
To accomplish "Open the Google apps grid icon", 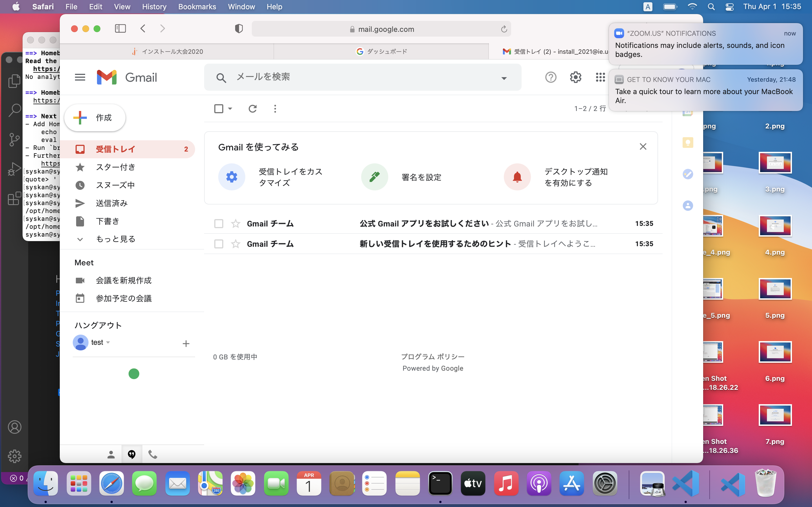I will (x=600, y=77).
